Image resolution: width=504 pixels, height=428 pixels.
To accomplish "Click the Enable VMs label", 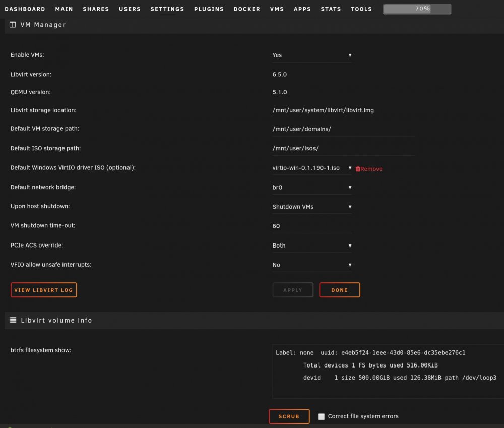I will coord(27,55).
